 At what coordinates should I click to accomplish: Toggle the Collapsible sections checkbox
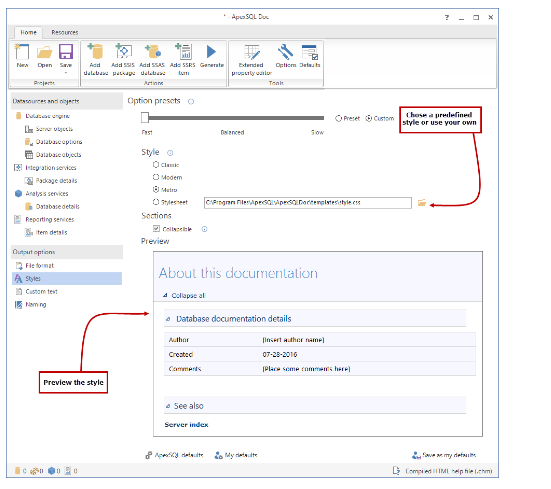[x=156, y=229]
